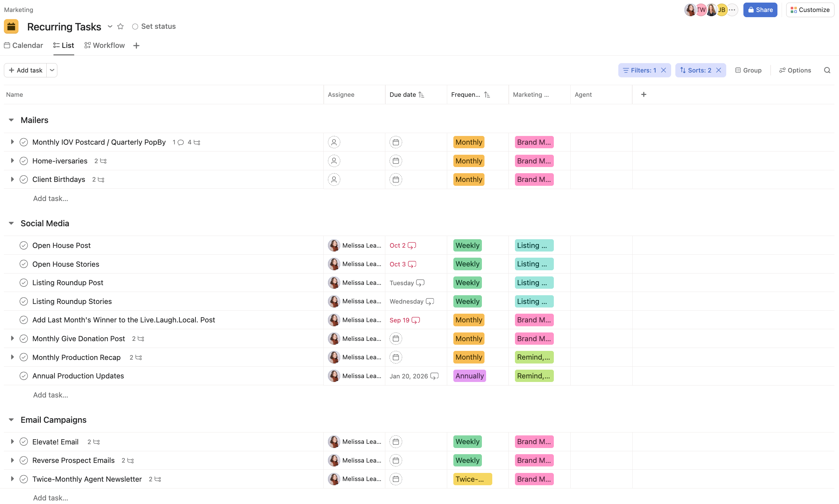Viewport: 839px width, 504px height.
Task: Expand Monthly Give Donation Post subtasks
Action: tap(12, 338)
